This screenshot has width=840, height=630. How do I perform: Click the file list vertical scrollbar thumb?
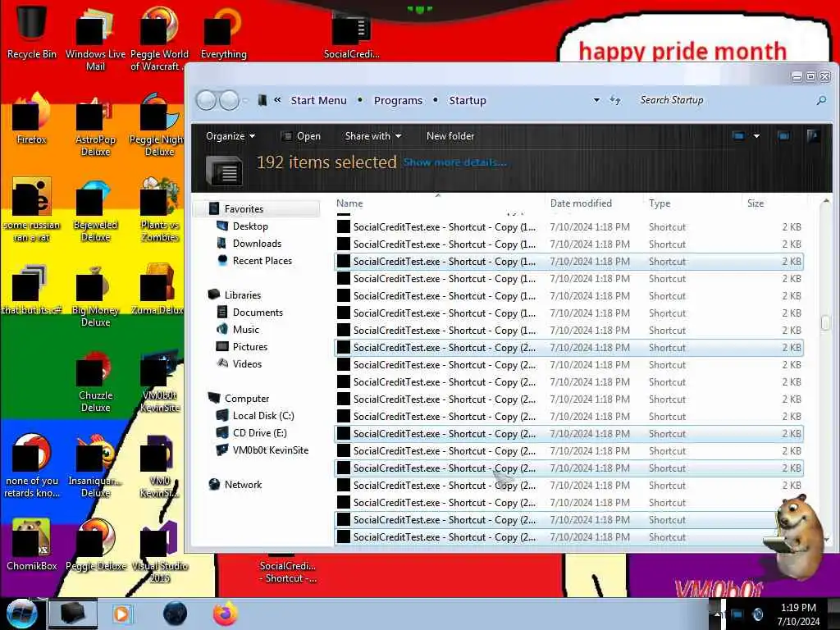point(825,322)
